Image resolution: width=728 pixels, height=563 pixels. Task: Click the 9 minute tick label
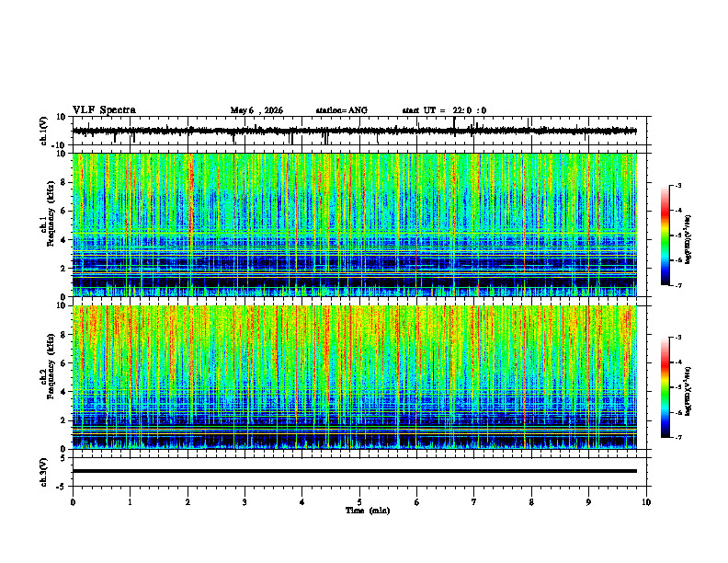point(588,502)
